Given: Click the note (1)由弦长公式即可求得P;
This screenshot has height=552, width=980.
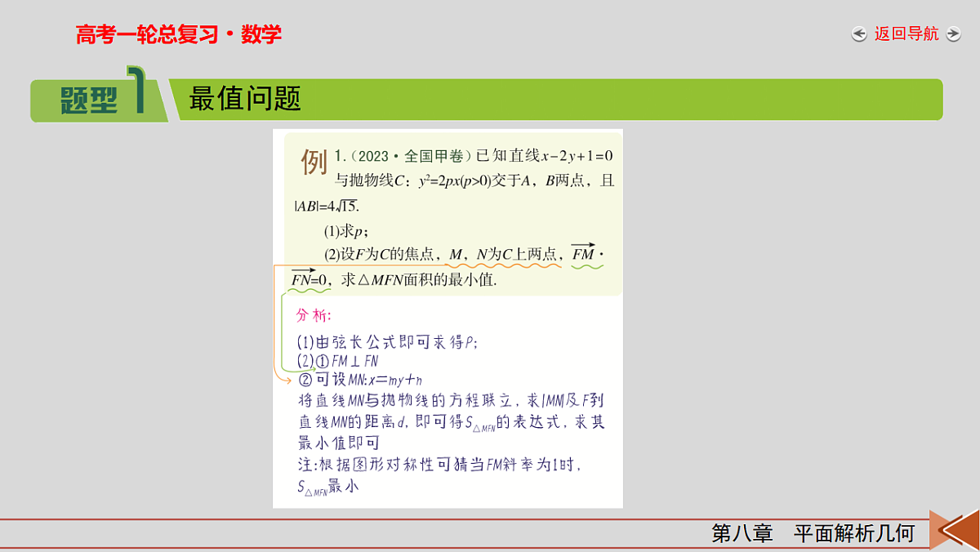Looking at the screenshot, I should (x=386, y=343).
